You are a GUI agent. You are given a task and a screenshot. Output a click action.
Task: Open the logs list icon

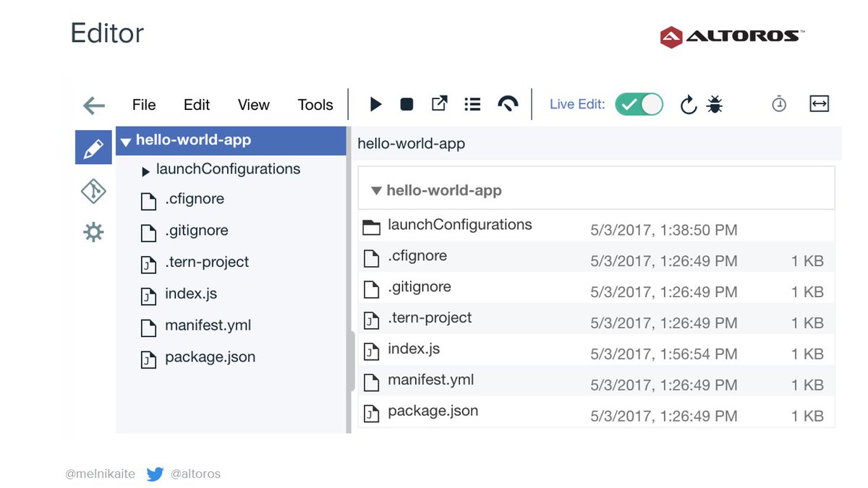pos(472,104)
